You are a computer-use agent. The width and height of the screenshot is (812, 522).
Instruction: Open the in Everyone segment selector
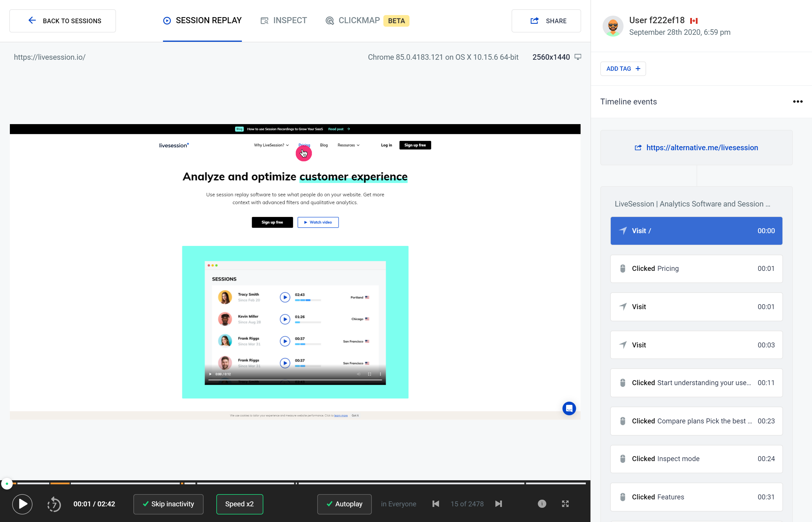point(398,504)
